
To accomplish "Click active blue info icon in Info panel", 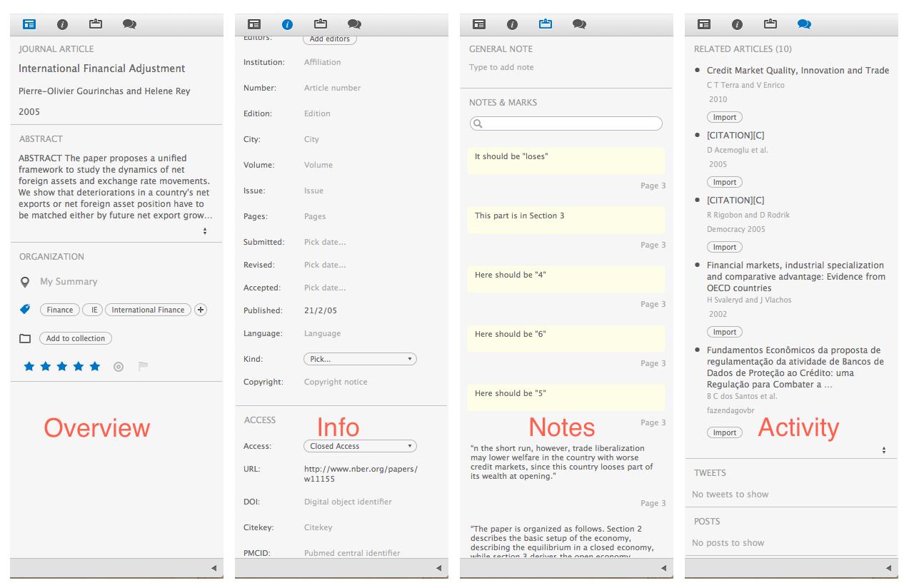I will point(287,24).
